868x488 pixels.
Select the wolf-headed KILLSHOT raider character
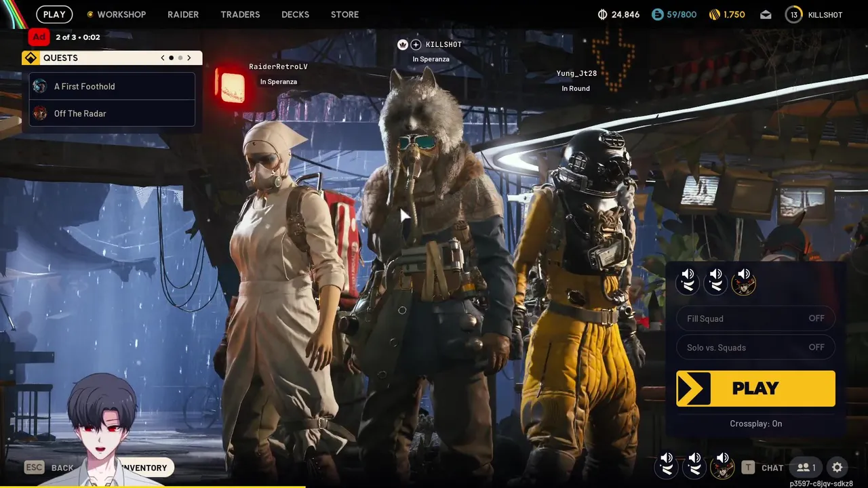tap(434, 271)
